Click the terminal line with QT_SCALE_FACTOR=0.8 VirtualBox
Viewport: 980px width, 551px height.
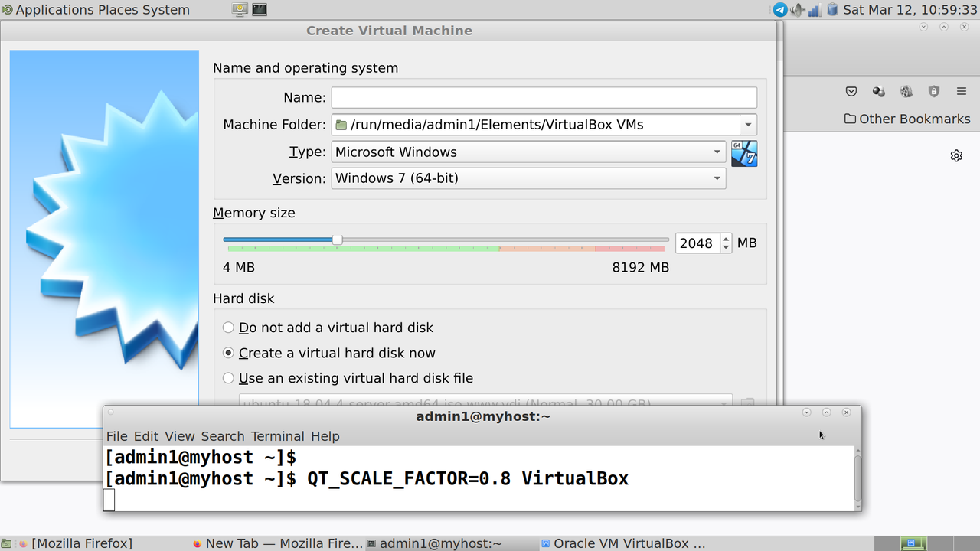tap(367, 478)
